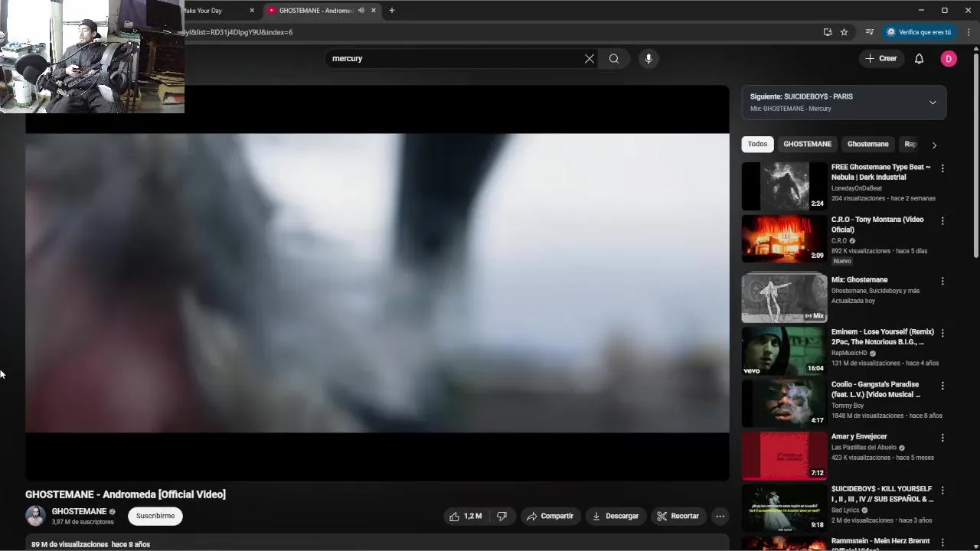This screenshot has width=980, height=551.
Task: Click the Descargar download button
Action: 615,517
